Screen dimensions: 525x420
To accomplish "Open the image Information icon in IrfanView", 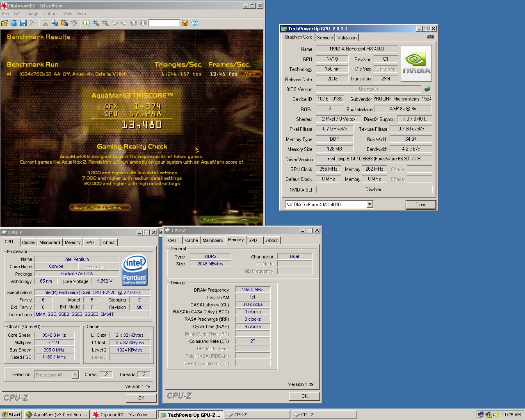I will click(86, 23).
